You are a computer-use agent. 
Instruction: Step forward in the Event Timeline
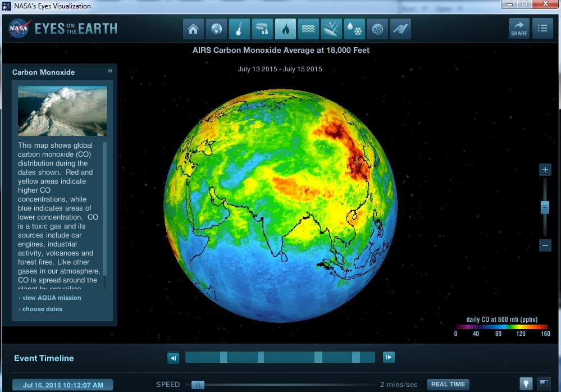pos(389,357)
